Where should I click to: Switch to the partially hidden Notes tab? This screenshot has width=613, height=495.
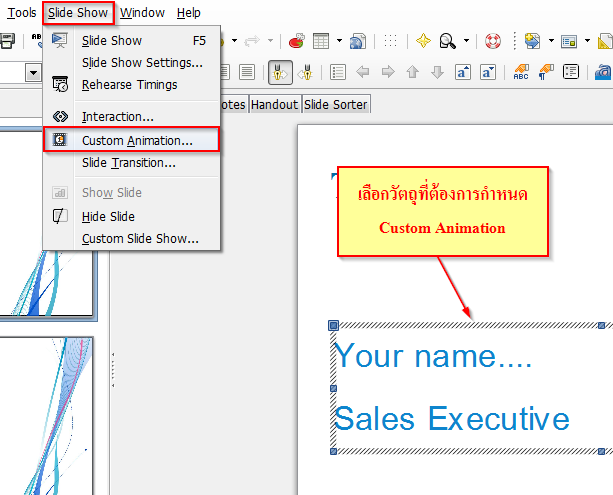click(x=233, y=104)
